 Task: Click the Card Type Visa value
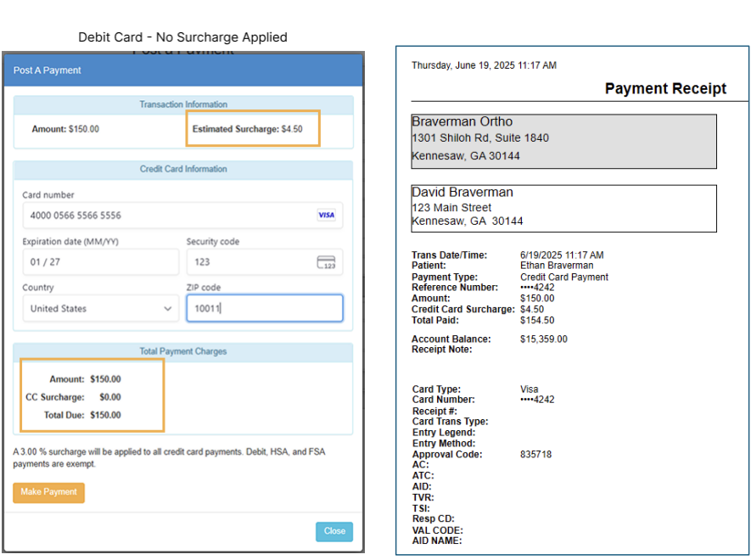tap(530, 389)
